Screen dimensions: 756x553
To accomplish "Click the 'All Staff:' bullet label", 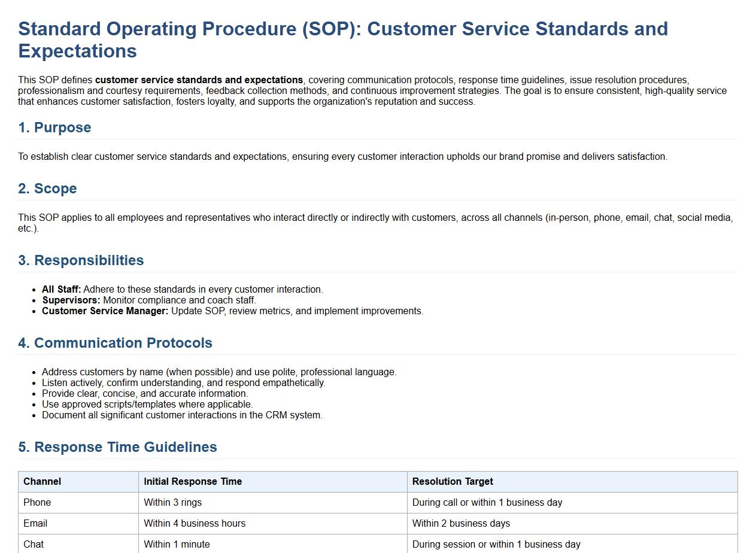I will click(x=61, y=290).
